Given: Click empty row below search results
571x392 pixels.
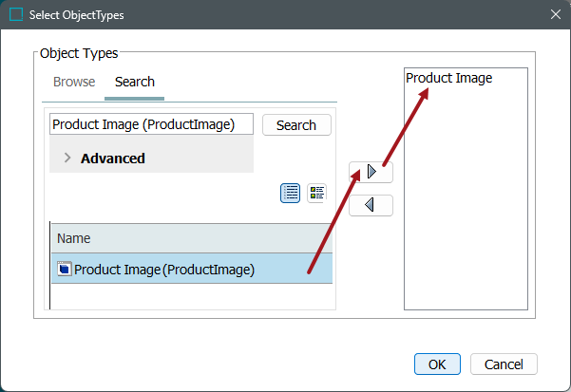Looking at the screenshot, I should [x=190, y=296].
